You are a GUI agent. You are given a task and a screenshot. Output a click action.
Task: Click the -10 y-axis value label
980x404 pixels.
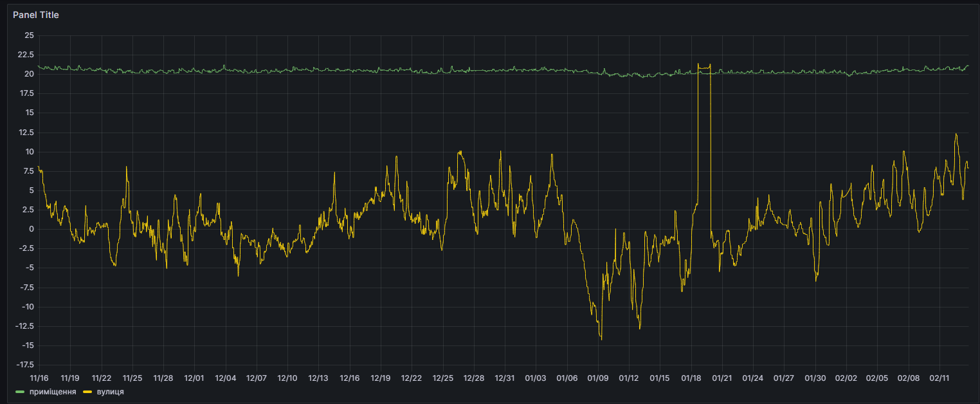[27, 307]
